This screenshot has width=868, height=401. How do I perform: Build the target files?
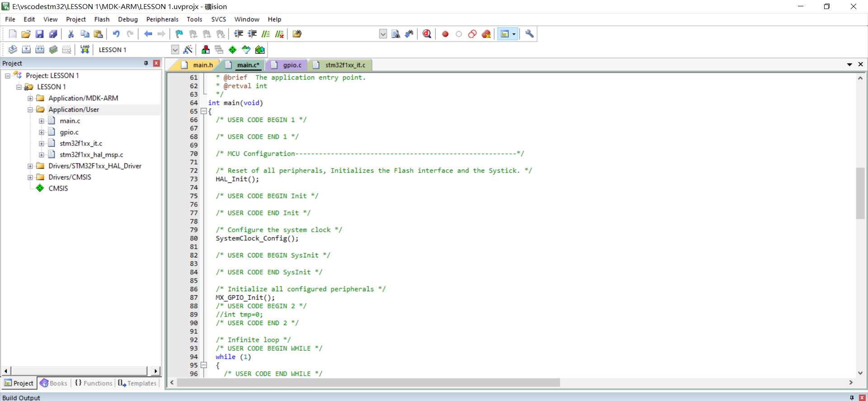[26, 50]
